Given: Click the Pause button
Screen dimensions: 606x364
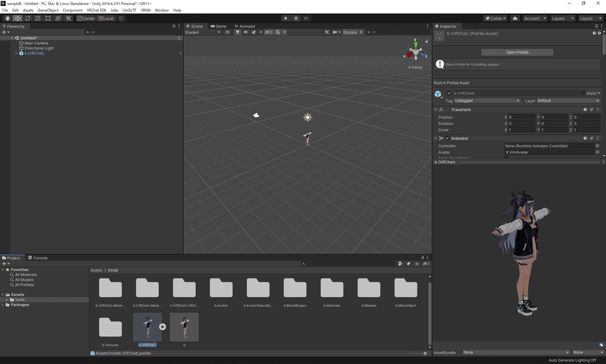Looking at the screenshot, I should tap(296, 18).
